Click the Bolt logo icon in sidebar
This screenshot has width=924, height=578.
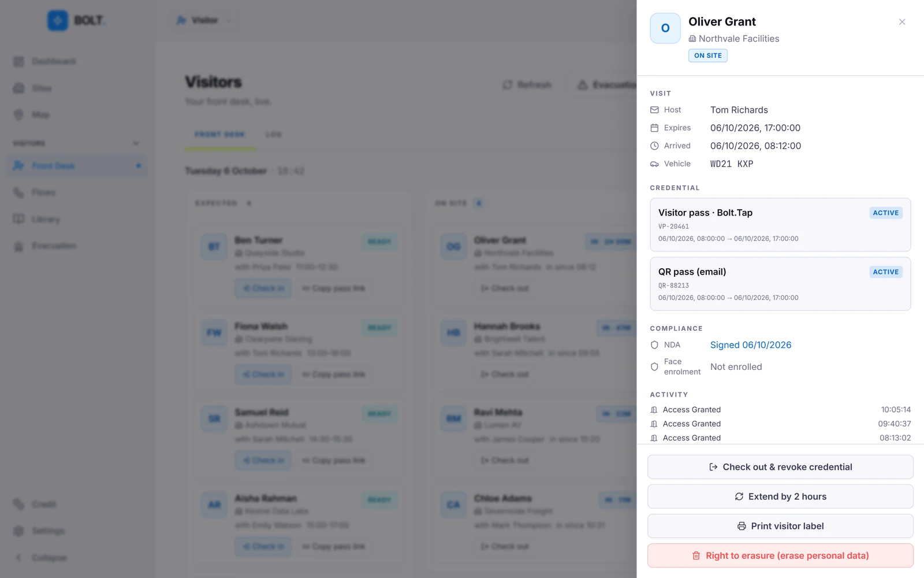[x=58, y=20]
